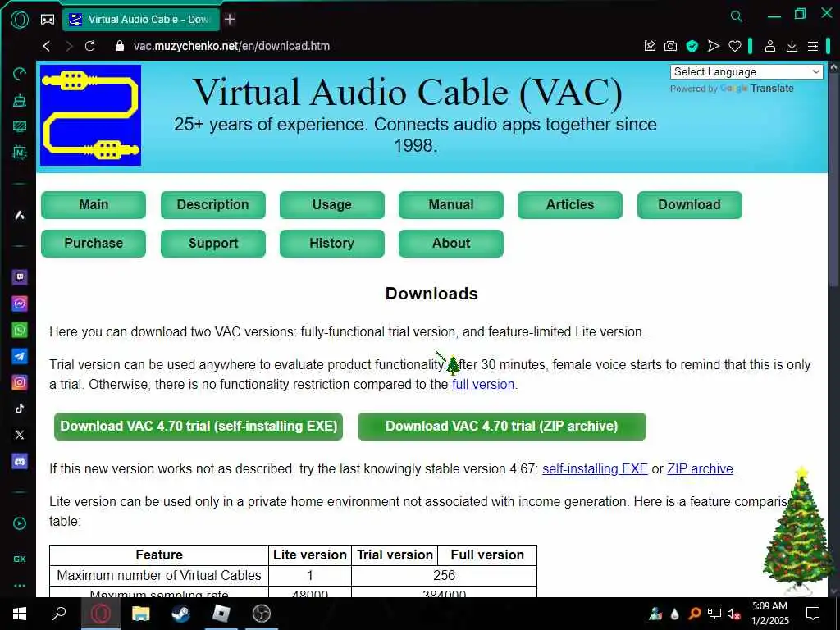Bookmark page with heart icon
Viewport: 840px width, 630px height.
[735, 46]
